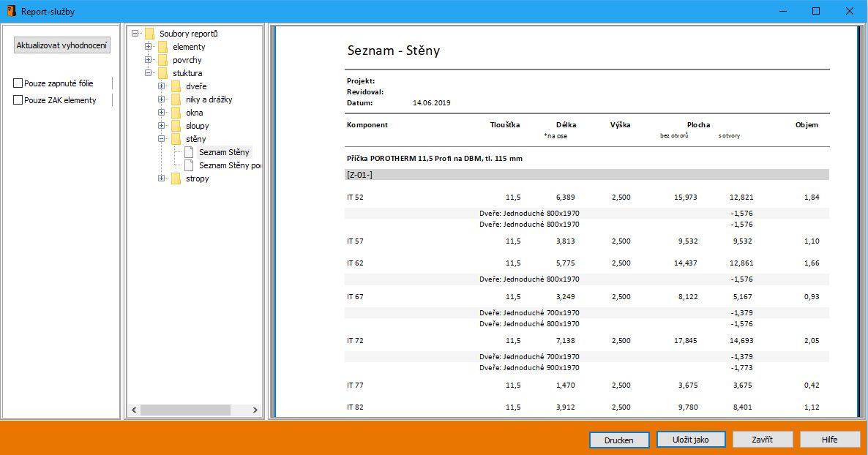Expand the 'niky a drážky' tree node
868x455 pixels.
pos(162,99)
